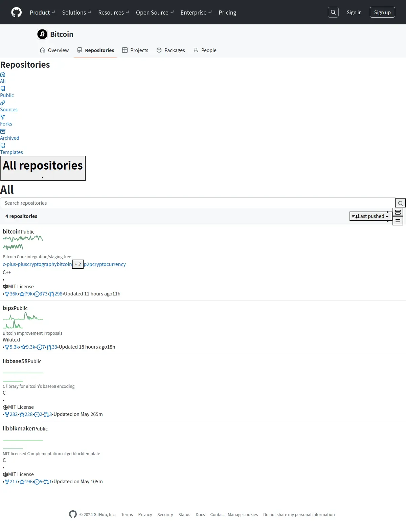Switch to compact list view density
Viewport: 406px width, 532px height.
point(398,221)
